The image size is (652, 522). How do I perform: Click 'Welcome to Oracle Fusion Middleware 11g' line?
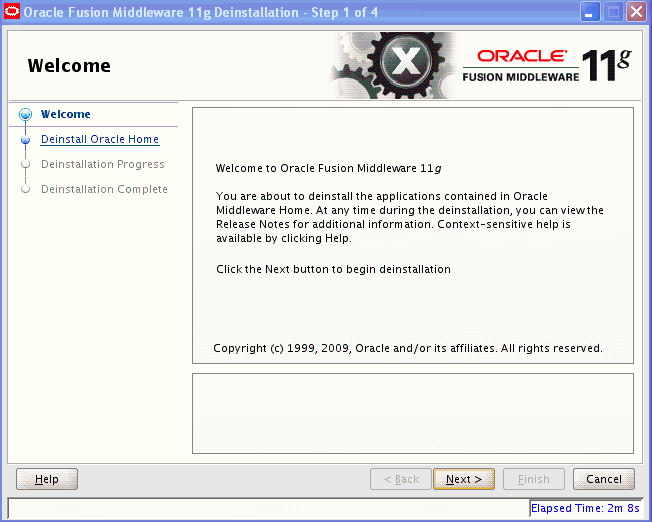pos(328,168)
